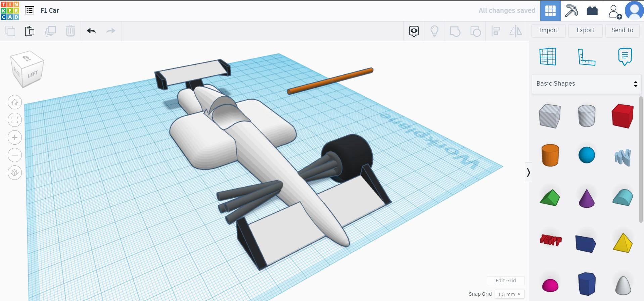The image size is (644, 301).
Task: Click the Zoom in button
Action: pyautogui.click(x=15, y=138)
